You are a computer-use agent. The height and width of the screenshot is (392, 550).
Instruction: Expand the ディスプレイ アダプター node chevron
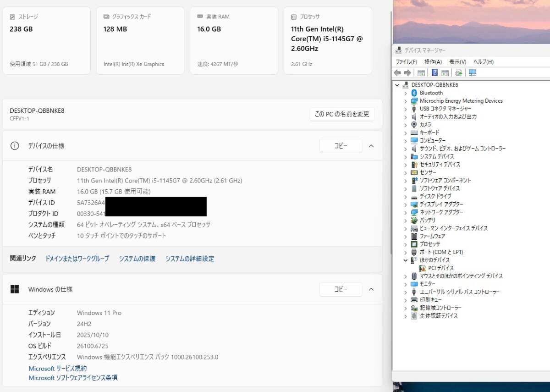[406, 204]
